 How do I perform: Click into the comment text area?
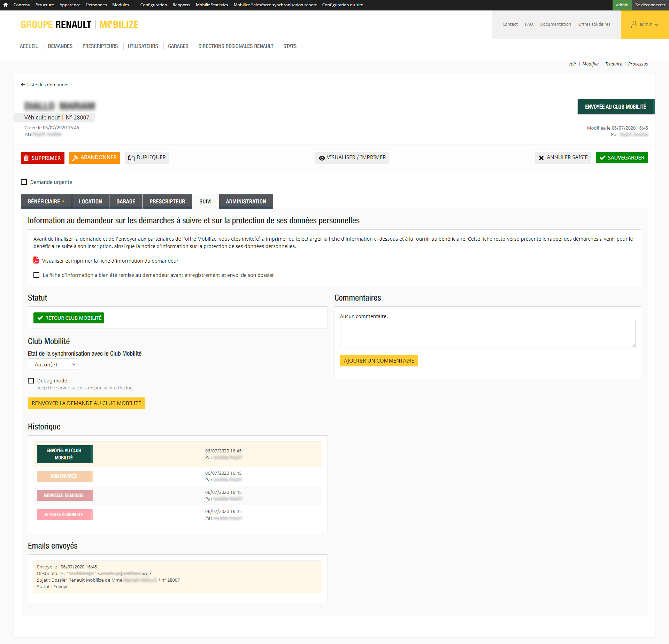(487, 334)
